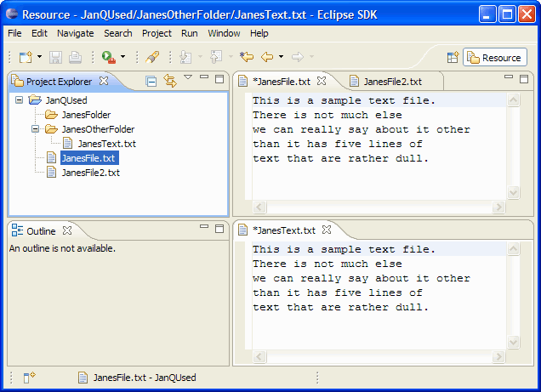541x392 pixels.
Task: Switch to the *JanesText.txt editor tab
Action: coord(283,230)
